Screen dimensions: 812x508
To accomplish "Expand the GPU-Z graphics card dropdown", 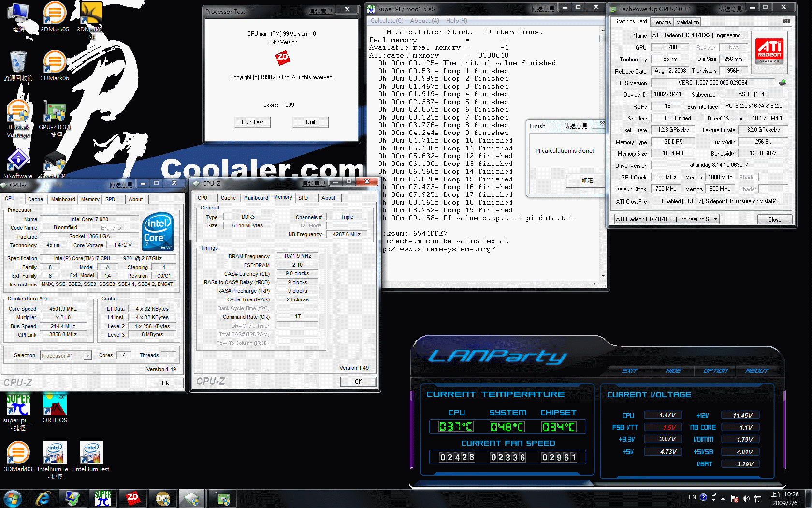I will (x=715, y=219).
